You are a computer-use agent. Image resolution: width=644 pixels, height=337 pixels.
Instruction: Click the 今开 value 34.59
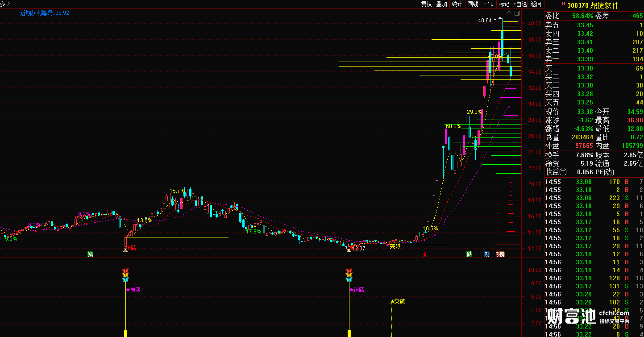click(634, 112)
